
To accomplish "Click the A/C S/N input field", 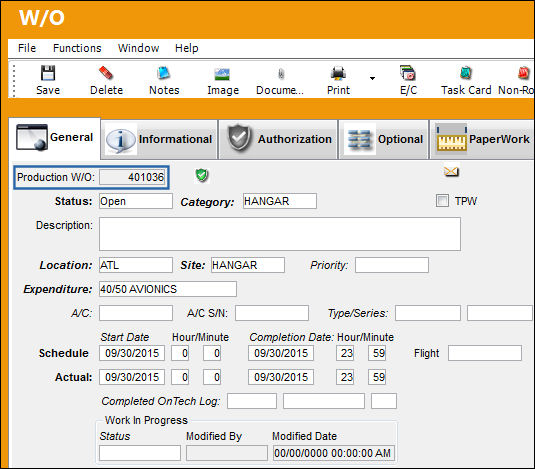I will 272,313.
